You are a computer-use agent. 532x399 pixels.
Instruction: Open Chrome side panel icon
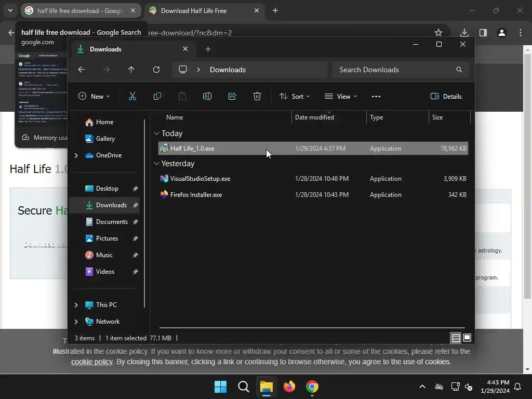click(483, 33)
